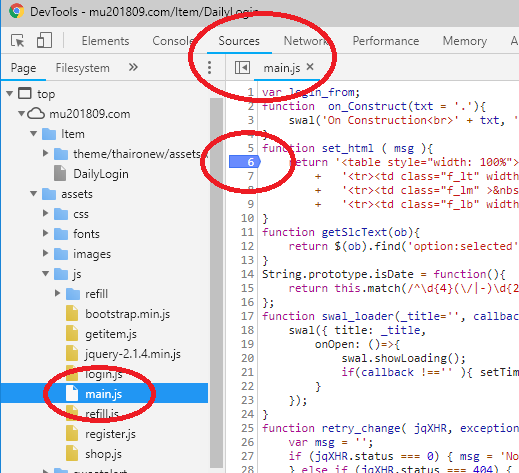Screen dimensions: 519x473
Task: Open the Elements panel tab
Action: tap(105, 41)
